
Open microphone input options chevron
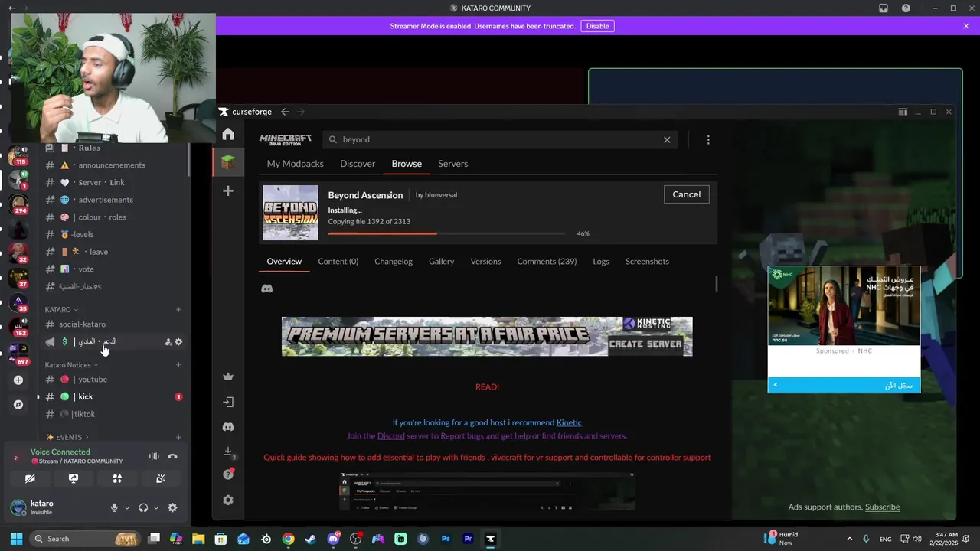click(127, 507)
